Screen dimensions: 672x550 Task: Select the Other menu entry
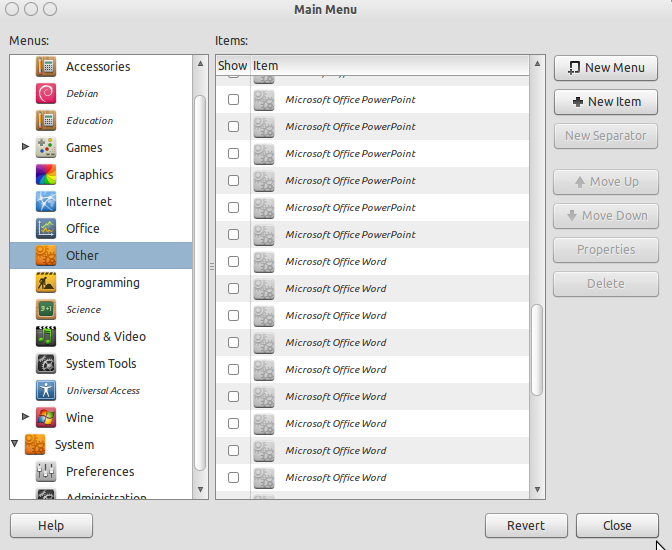101,255
